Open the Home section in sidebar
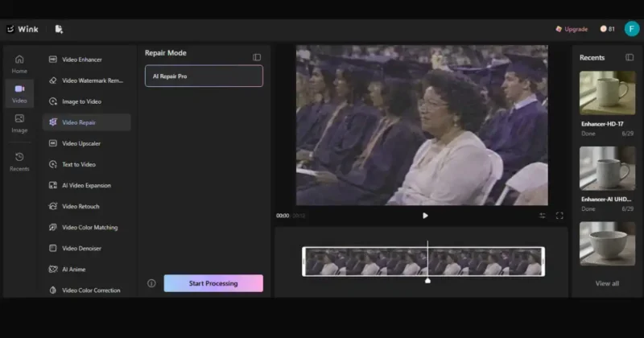Image resolution: width=644 pixels, height=338 pixels. [19, 64]
